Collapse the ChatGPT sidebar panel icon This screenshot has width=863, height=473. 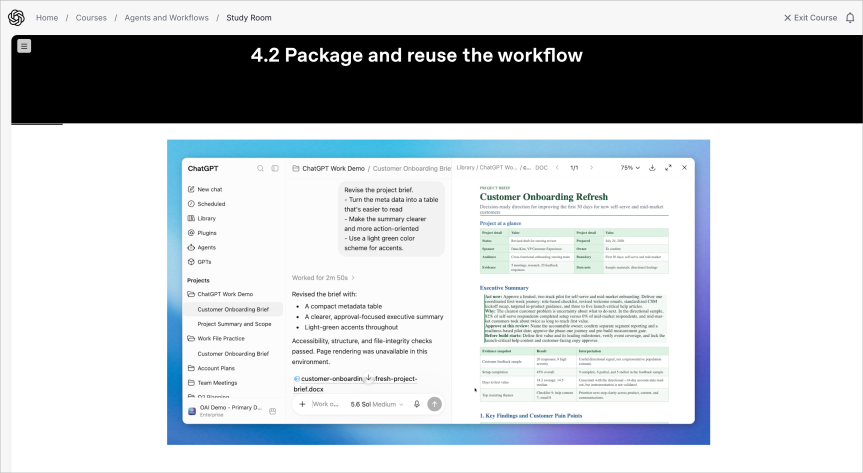(275, 168)
